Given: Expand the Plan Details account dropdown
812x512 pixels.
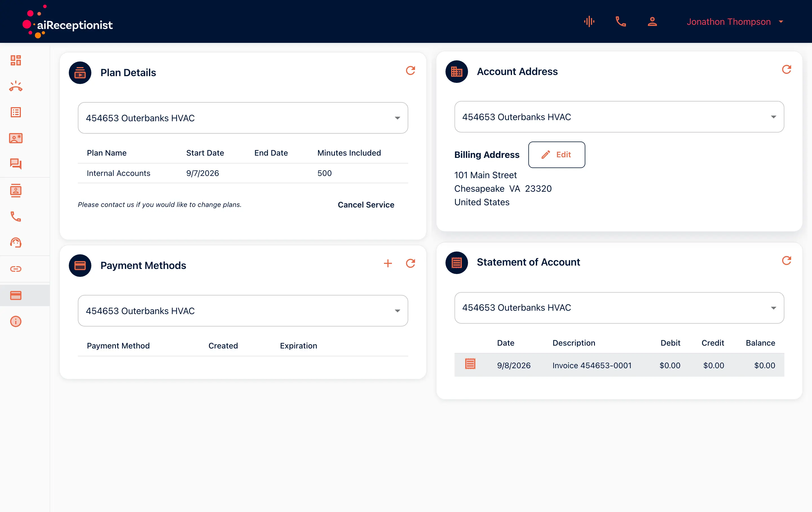Looking at the screenshot, I should coord(243,118).
